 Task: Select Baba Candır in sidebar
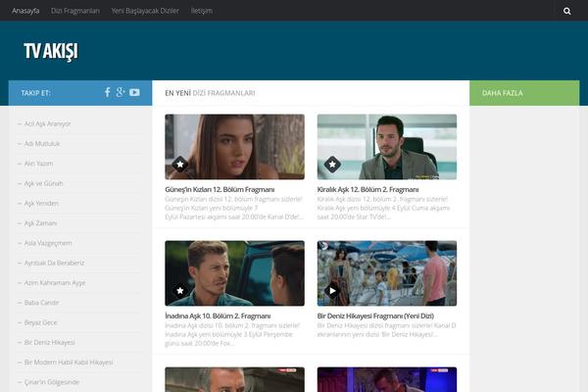click(x=41, y=303)
